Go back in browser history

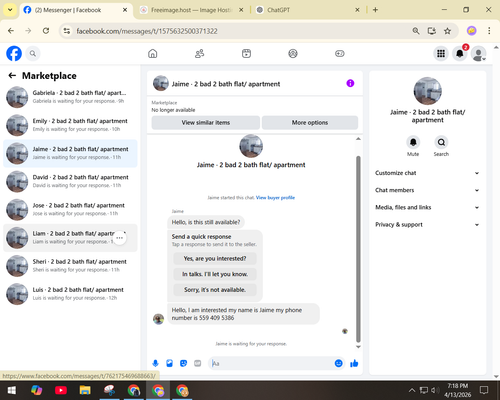(11, 31)
